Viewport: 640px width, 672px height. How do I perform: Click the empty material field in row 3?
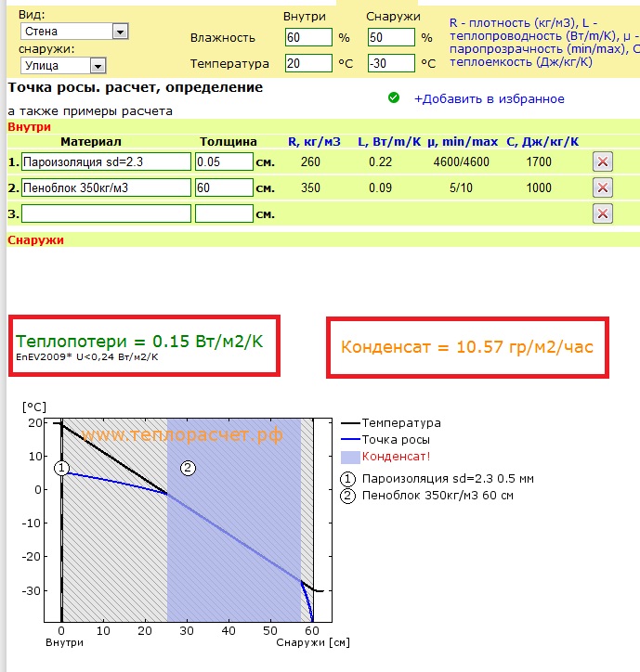106,213
